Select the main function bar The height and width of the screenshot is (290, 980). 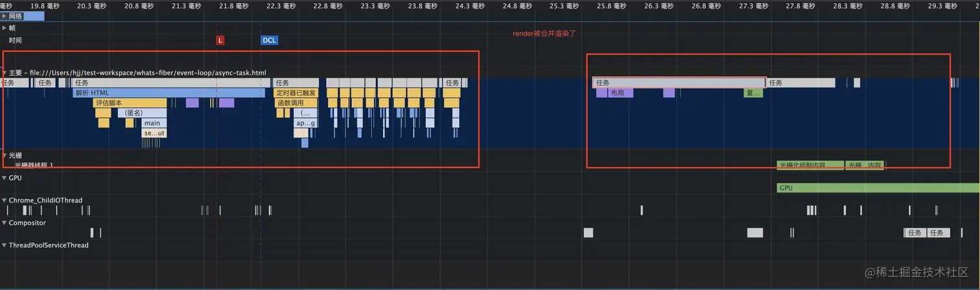154,123
